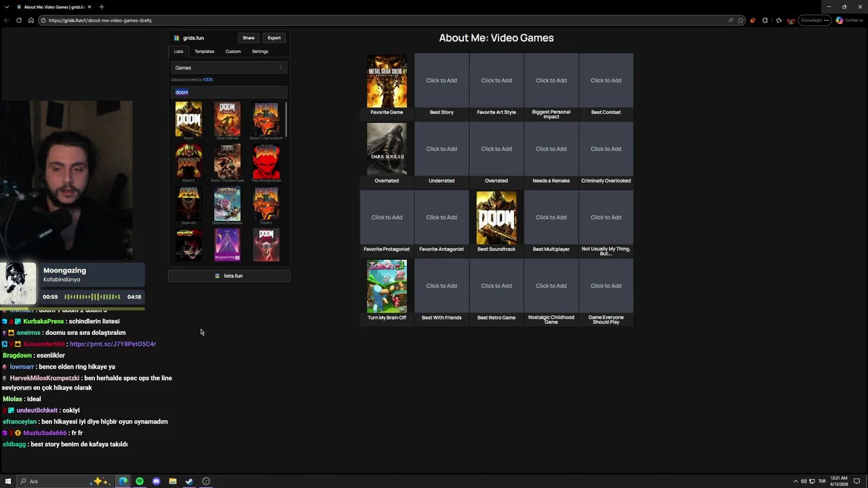The height and width of the screenshot is (488, 868).
Task: Open Spotify from the taskbar
Action: click(140, 481)
